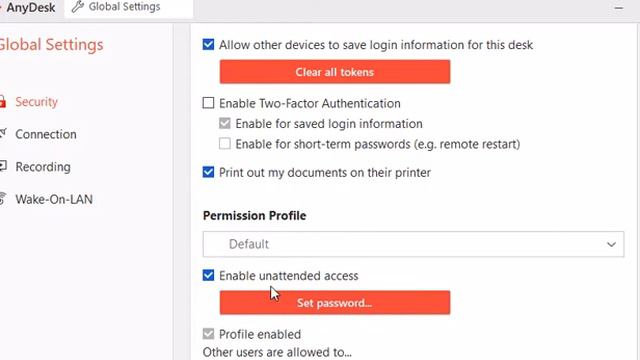
Task: Click the Connection sidebar icon
Action: (3, 133)
